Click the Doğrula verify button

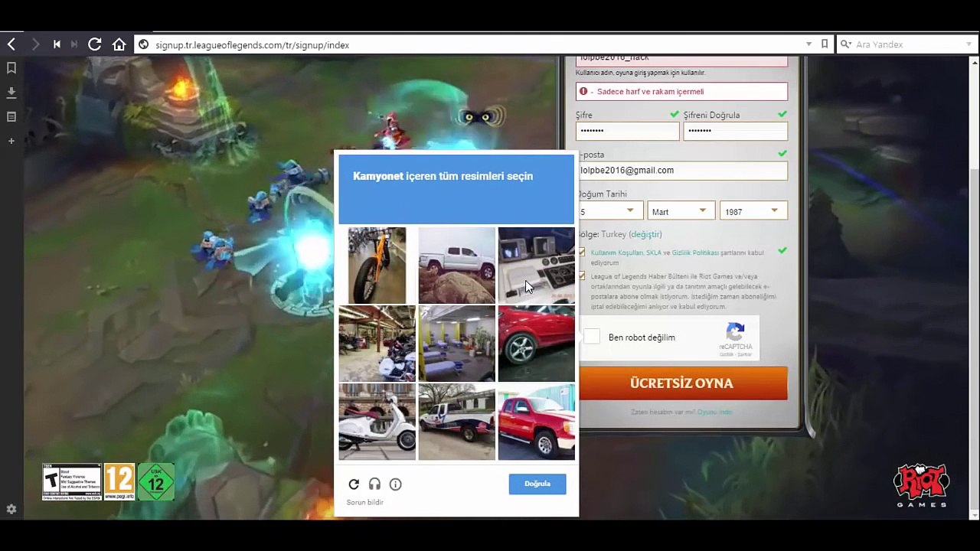537,484
